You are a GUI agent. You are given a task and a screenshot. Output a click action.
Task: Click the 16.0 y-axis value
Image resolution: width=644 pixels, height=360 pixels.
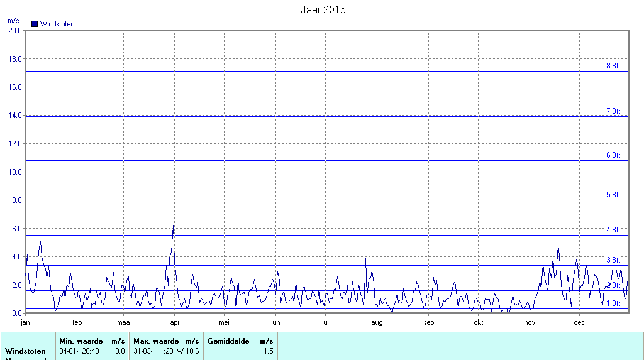pos(15,87)
